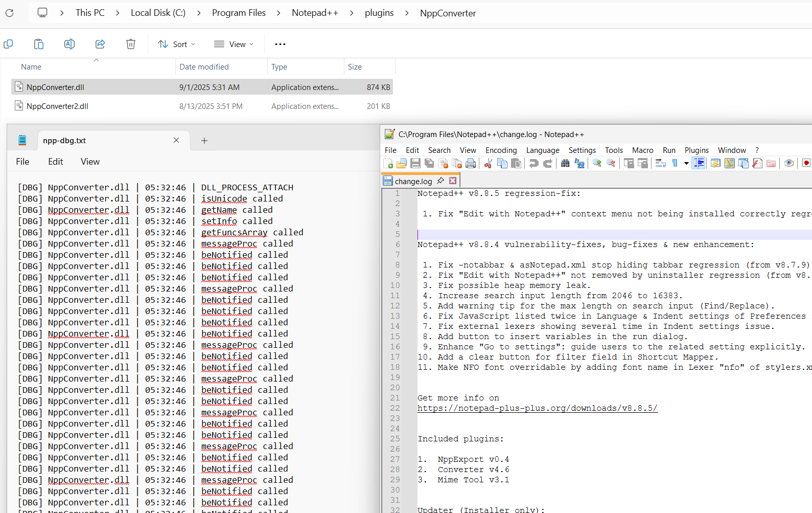Toggle Synchronize horizontal scrolling button
The height and width of the screenshot is (513, 812).
pyautogui.click(x=642, y=163)
